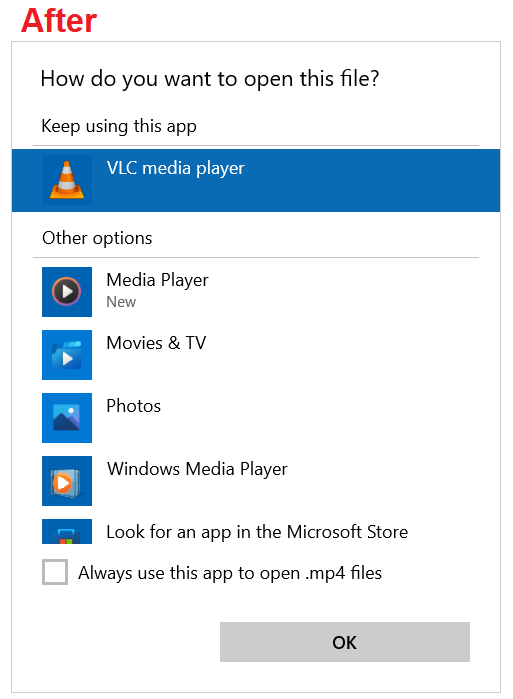
Task: Choose the Photos landscape icon
Action: pos(67,418)
